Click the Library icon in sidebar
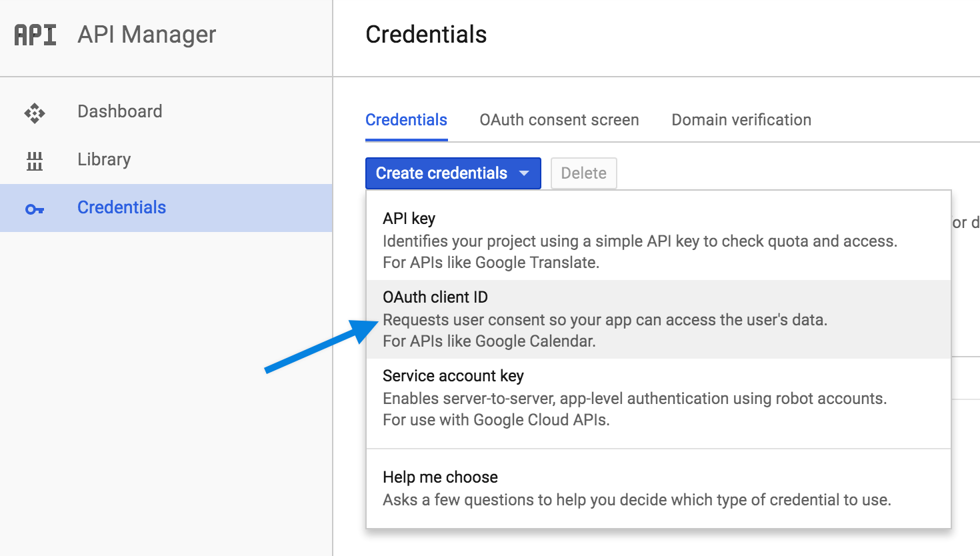The height and width of the screenshot is (556, 980). point(35,161)
